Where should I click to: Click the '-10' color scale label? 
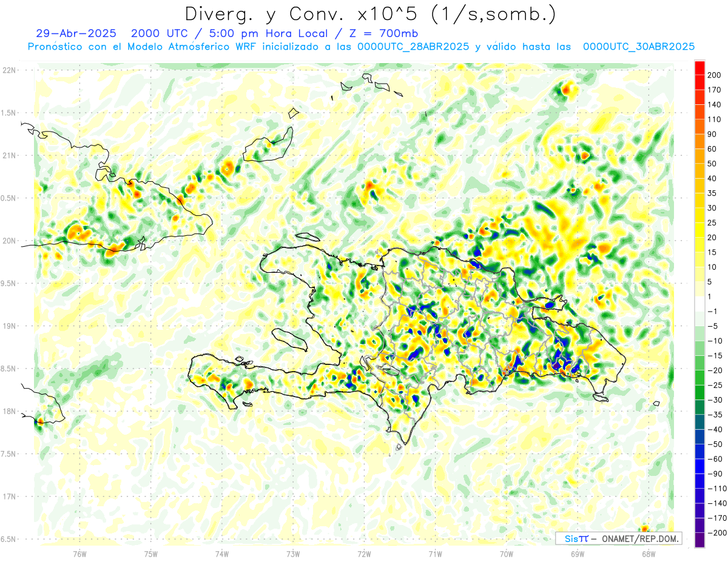coord(715,341)
